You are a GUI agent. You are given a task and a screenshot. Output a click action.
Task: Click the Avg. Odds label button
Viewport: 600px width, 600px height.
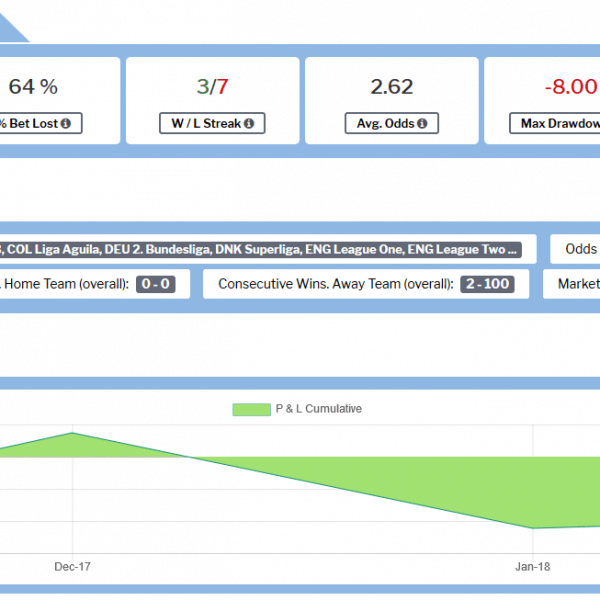pyautogui.click(x=391, y=123)
